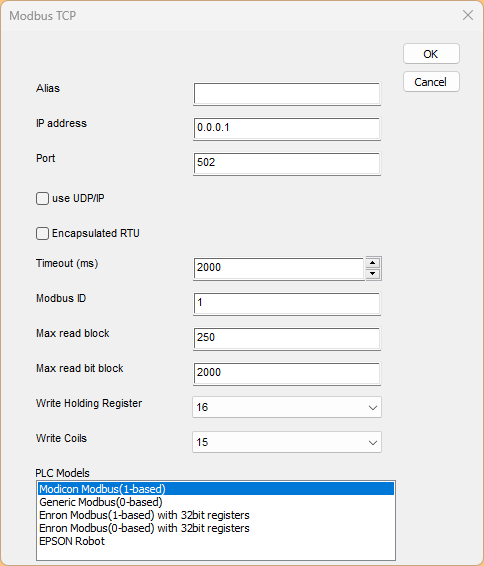Enable the use UDP/IP checkbox

point(42,199)
